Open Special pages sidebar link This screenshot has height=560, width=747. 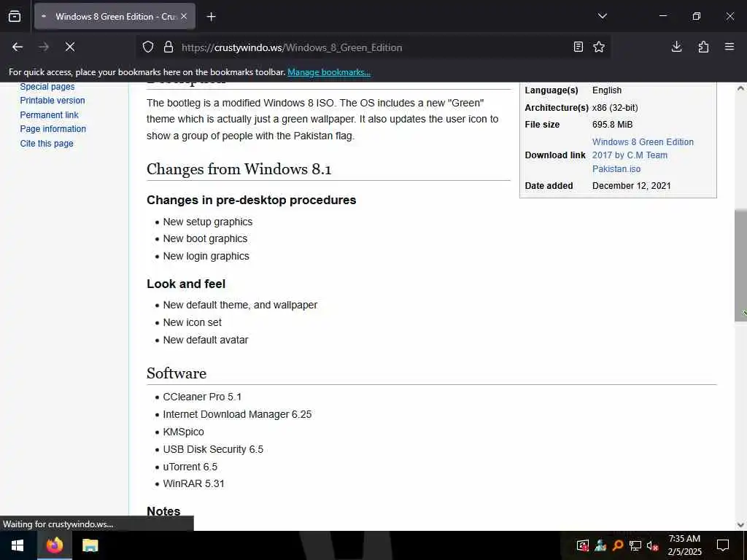click(x=47, y=87)
